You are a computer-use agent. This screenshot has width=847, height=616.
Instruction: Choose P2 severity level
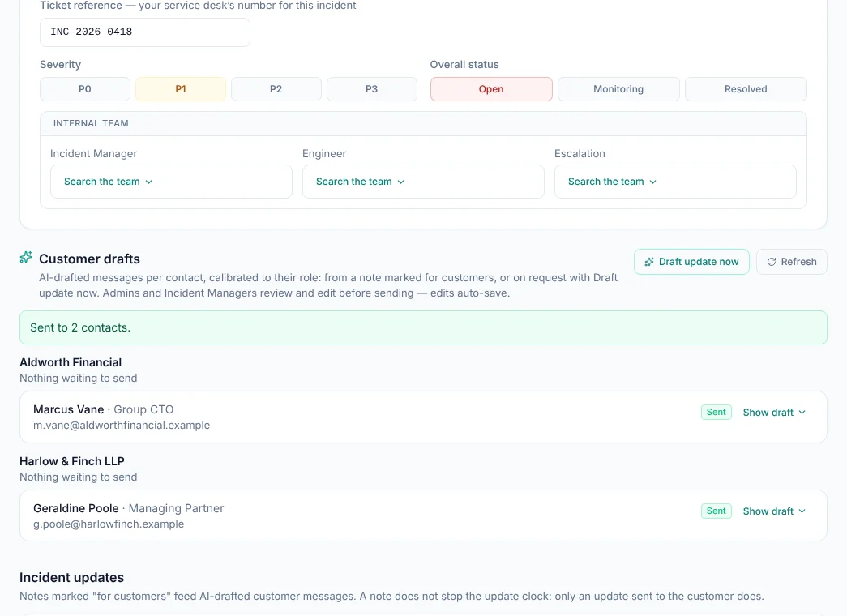pyautogui.click(x=276, y=89)
